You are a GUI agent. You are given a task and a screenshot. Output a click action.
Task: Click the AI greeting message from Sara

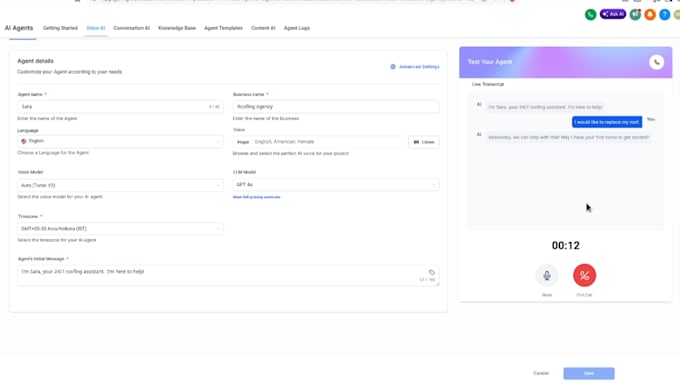click(x=545, y=107)
